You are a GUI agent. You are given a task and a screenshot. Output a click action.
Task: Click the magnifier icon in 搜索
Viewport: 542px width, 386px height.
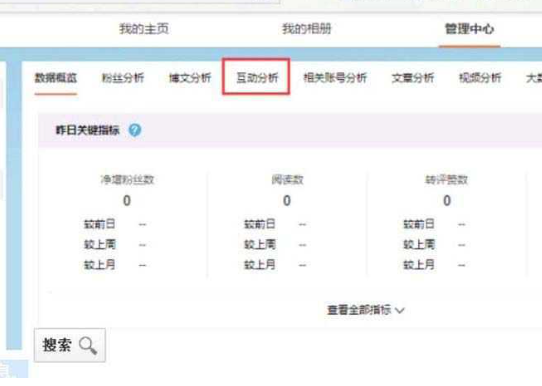click(x=88, y=346)
